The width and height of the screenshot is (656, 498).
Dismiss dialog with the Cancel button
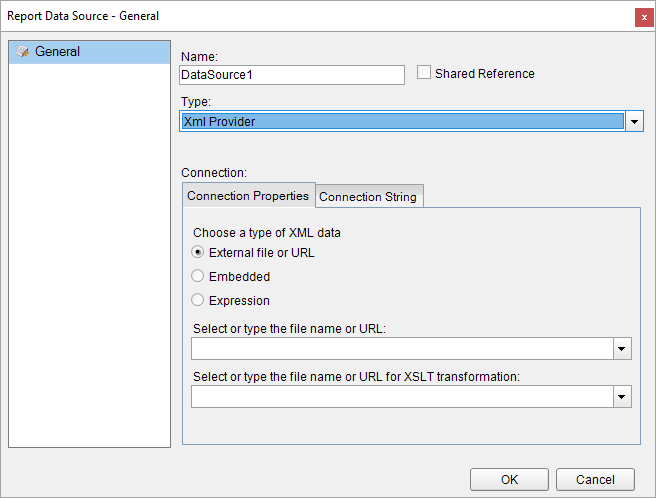tap(595, 479)
